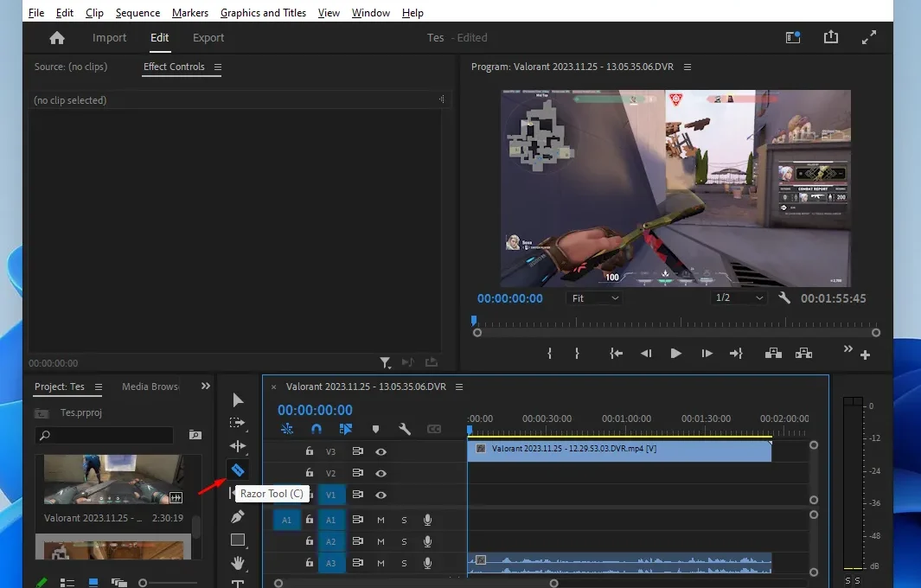921x588 pixels.
Task: Click the Extract button
Action: (x=803, y=353)
